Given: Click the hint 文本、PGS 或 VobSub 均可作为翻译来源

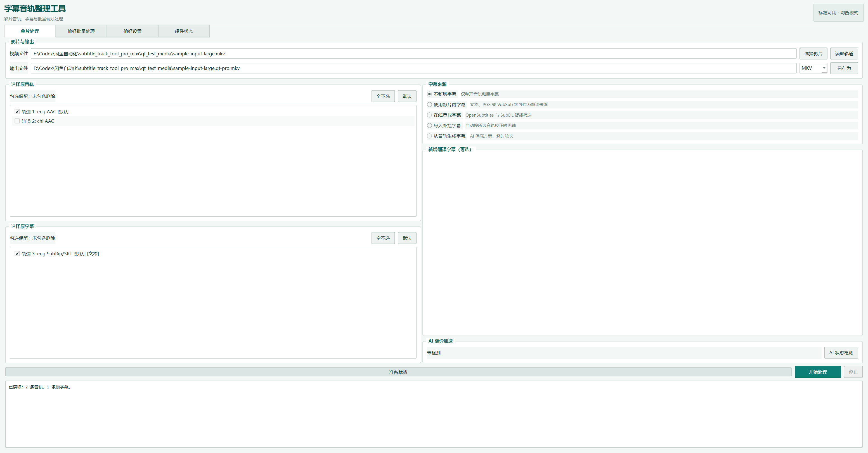Looking at the screenshot, I should (508, 105).
